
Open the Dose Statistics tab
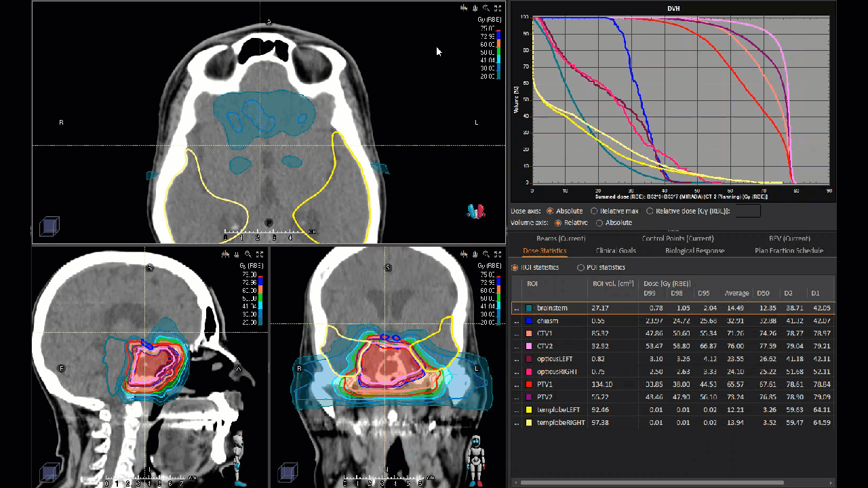tap(545, 251)
